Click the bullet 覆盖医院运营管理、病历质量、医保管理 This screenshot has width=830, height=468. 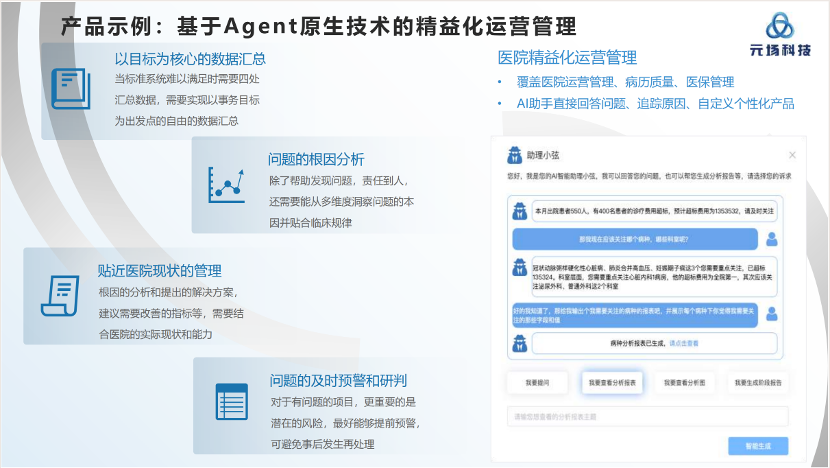point(625,82)
